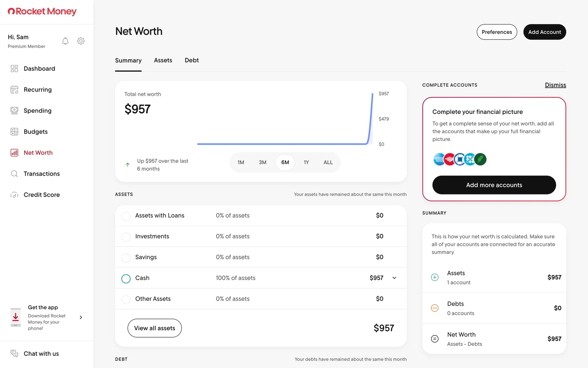Click the Chat with us icon
Image resolution: width=588 pixels, height=368 pixels.
coord(14,353)
